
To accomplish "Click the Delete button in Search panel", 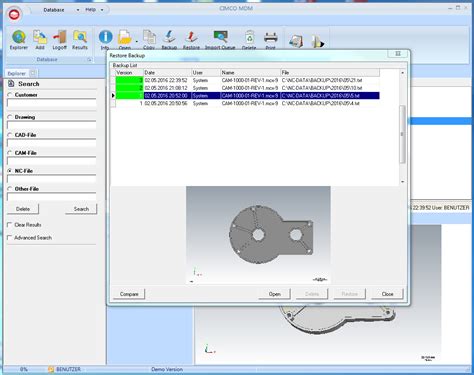I will pos(23,209).
